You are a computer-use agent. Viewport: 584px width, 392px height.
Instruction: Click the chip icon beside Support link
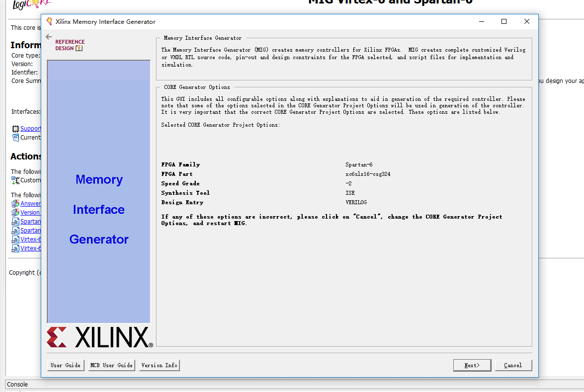[15, 129]
